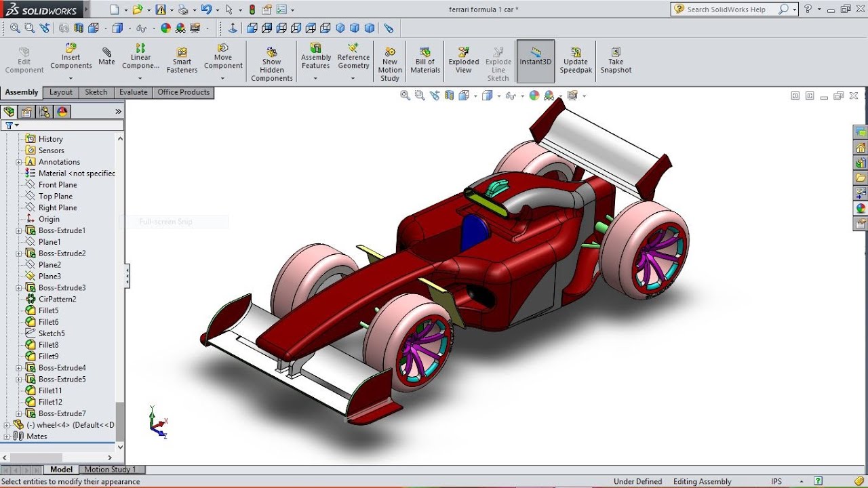This screenshot has width=868, height=488.
Task: Select Move Component tool
Action: click(x=223, y=56)
